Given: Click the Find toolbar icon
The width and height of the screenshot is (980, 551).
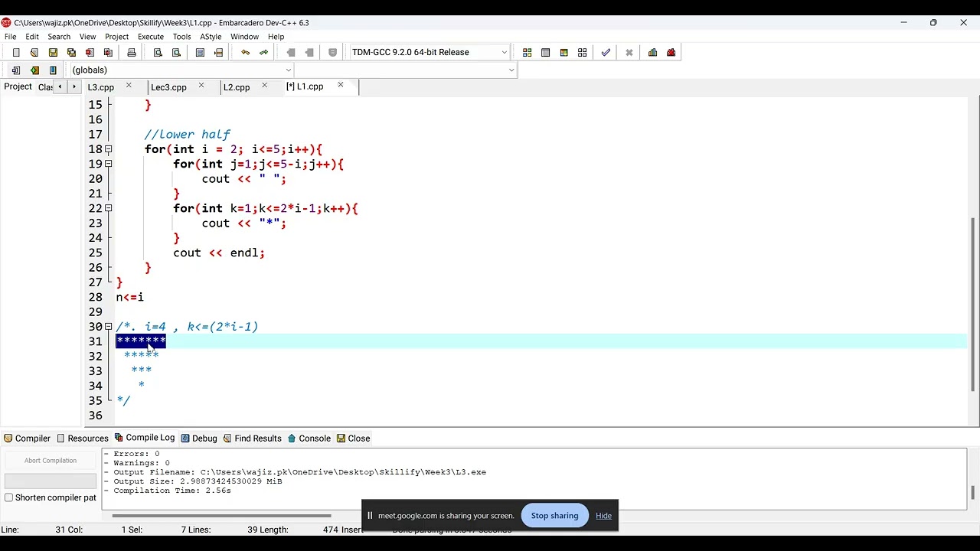Looking at the screenshot, I should pos(158,52).
